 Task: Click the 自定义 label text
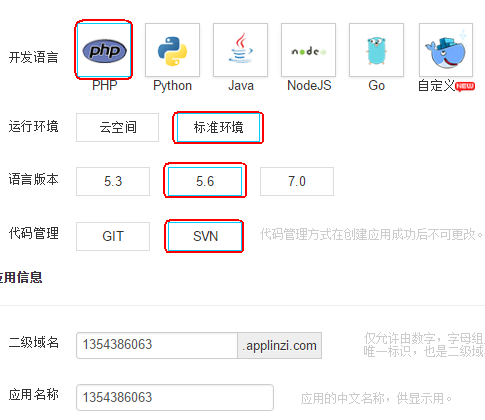pos(437,86)
